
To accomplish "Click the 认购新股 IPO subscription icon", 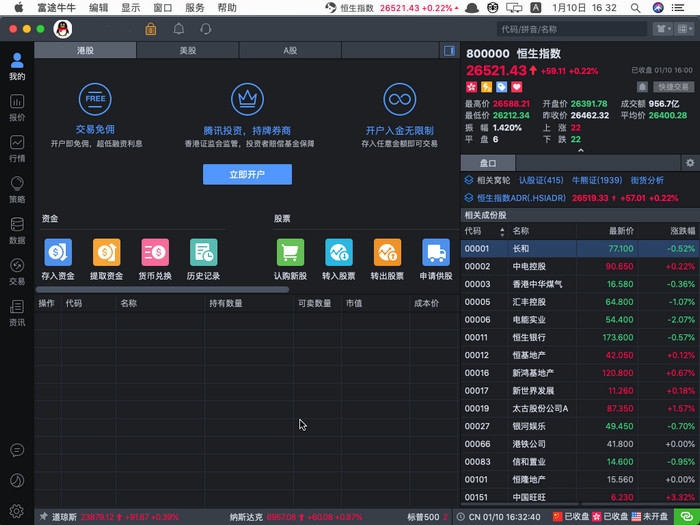I will [290, 252].
